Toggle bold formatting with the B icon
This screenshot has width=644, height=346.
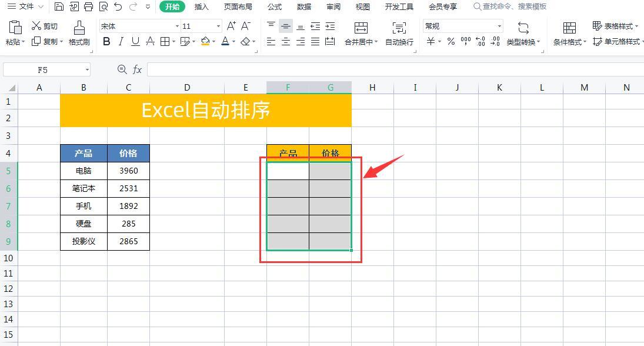106,42
